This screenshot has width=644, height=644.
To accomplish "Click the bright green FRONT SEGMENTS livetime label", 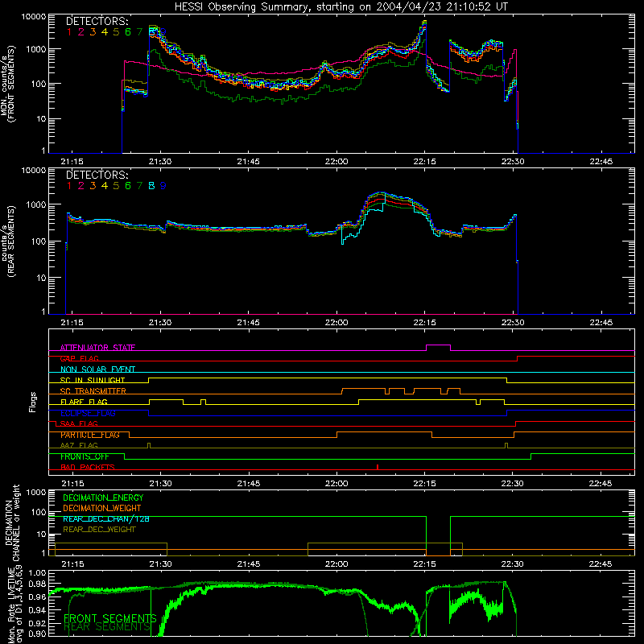I will pyautogui.click(x=110, y=618).
